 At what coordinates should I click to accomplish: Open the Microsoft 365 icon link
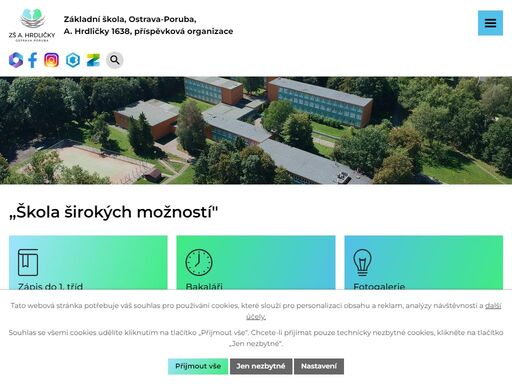[16, 60]
